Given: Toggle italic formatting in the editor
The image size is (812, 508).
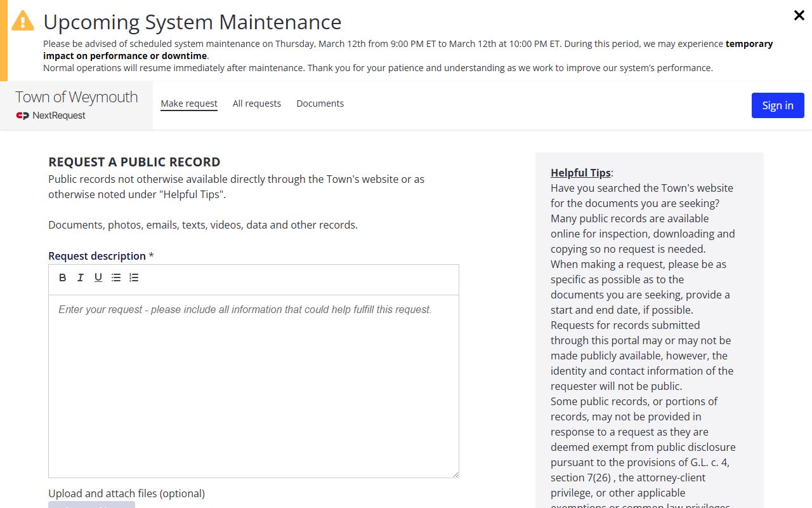Looking at the screenshot, I should [x=81, y=277].
